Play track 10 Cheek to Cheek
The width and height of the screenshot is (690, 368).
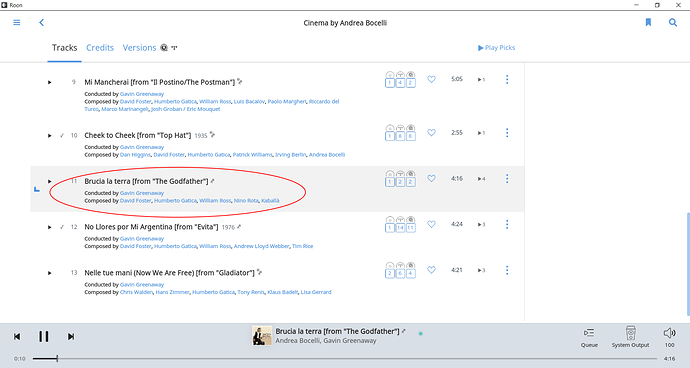pyautogui.click(x=50, y=136)
